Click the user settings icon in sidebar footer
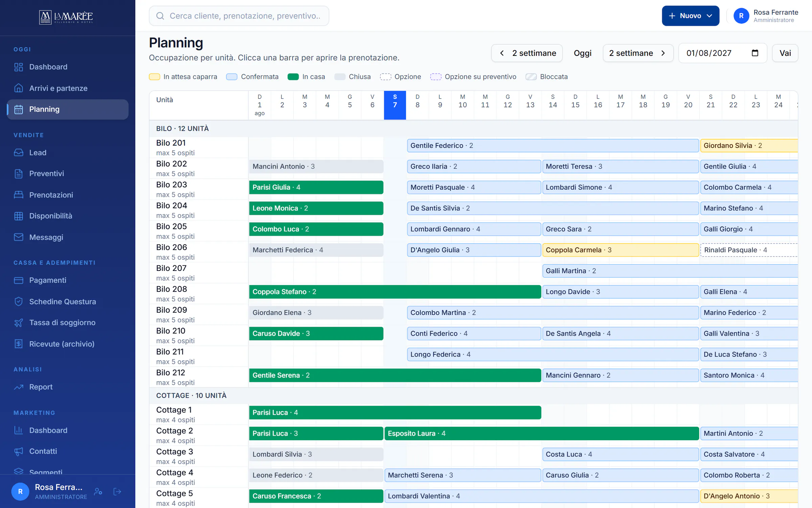The image size is (812, 508). coord(98,491)
